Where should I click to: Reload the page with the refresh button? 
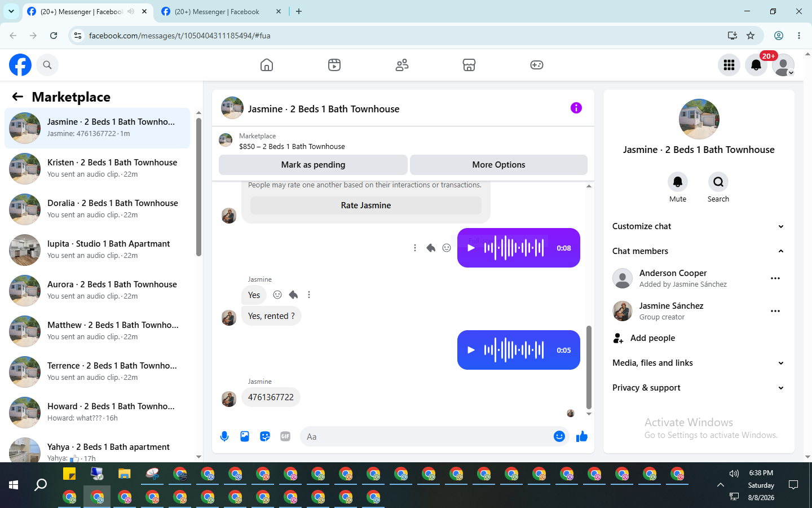(54, 36)
